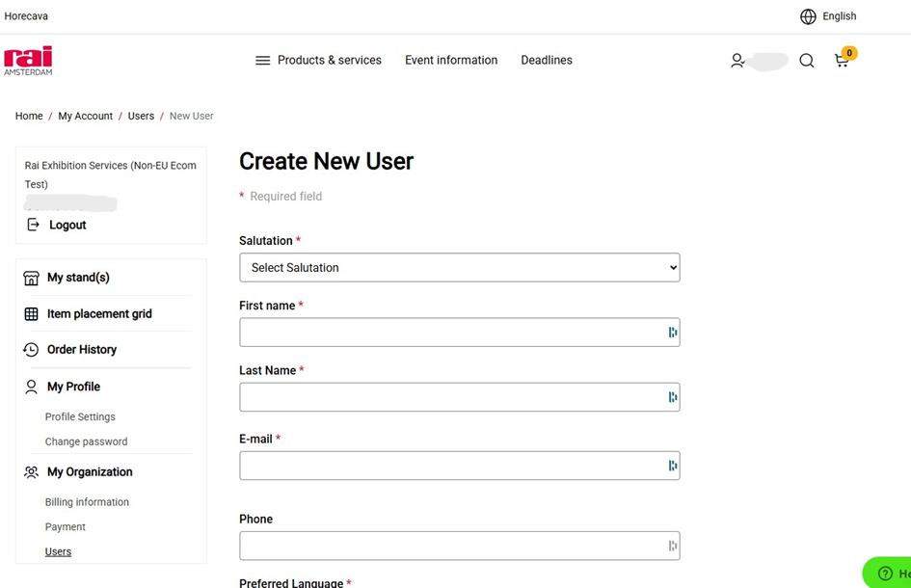Focus the First name input field

(460, 333)
